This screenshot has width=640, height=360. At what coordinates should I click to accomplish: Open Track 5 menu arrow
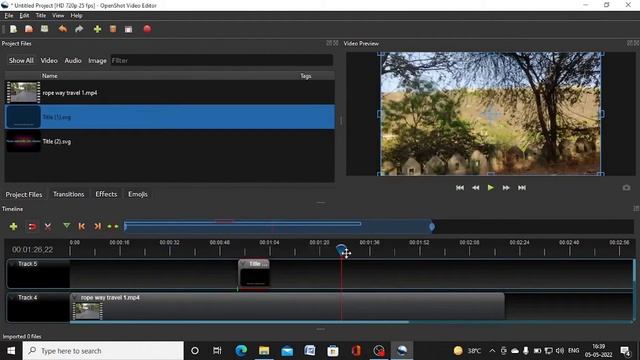[x=12, y=264]
